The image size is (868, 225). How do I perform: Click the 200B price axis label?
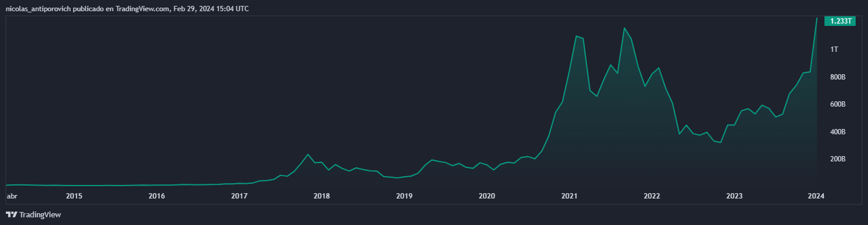pyautogui.click(x=837, y=159)
